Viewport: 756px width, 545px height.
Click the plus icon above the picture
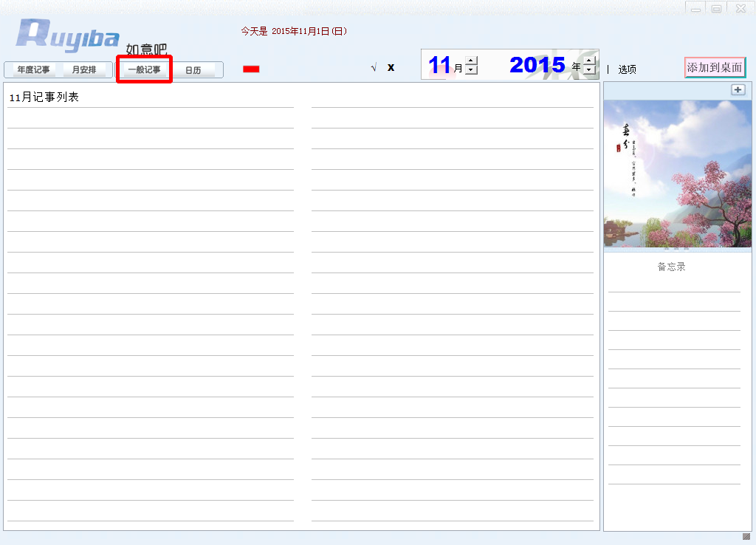tap(738, 89)
